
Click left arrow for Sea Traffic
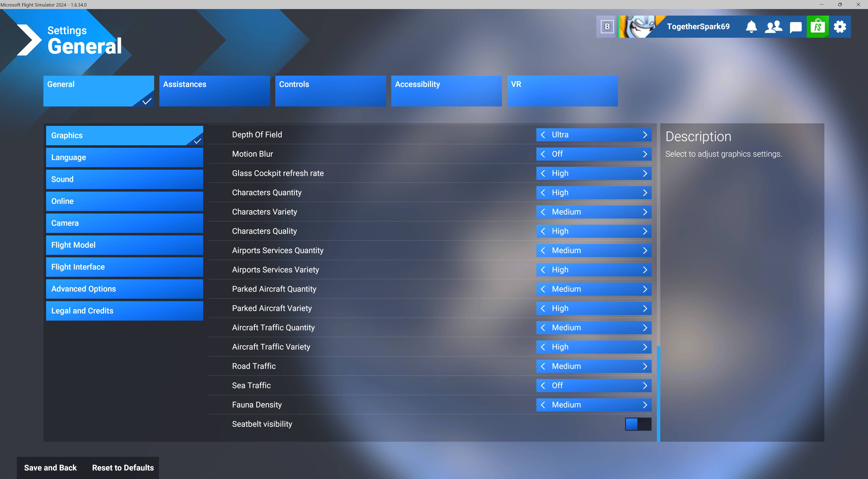coord(543,385)
